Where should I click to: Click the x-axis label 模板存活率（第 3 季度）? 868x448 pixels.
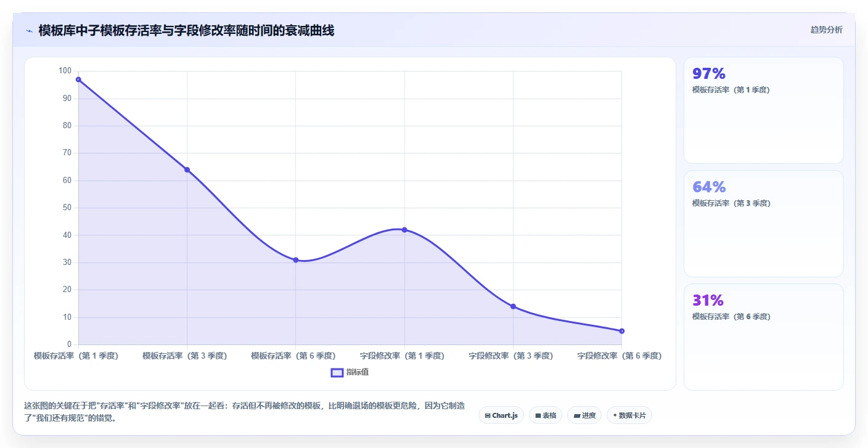click(x=185, y=356)
